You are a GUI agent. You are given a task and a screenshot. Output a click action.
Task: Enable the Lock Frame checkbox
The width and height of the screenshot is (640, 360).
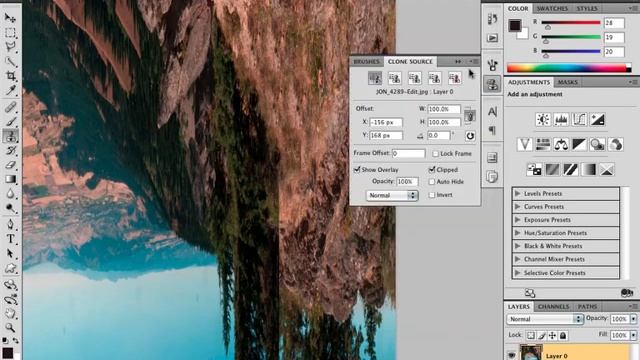coord(436,153)
